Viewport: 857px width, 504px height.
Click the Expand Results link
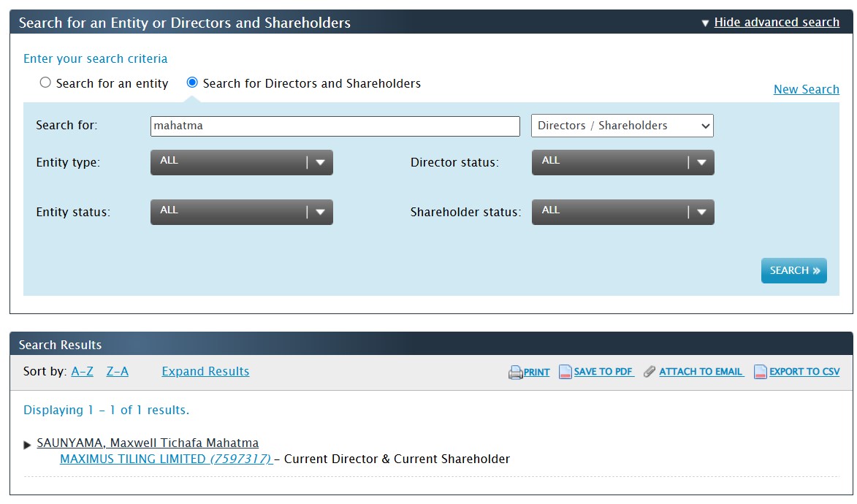pos(205,372)
